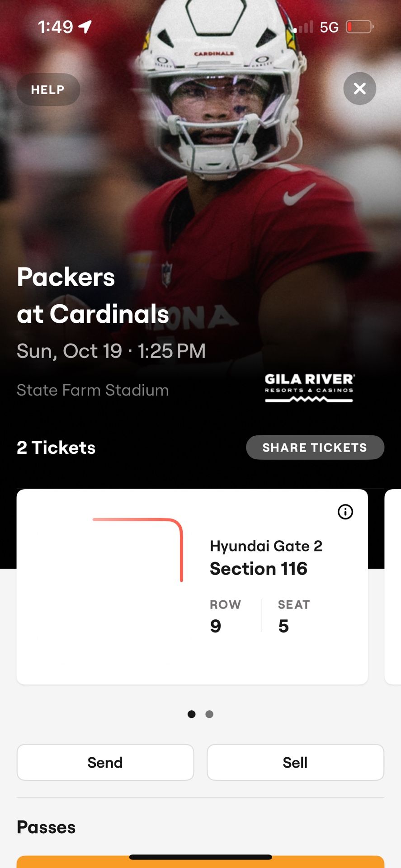Tap the Gila River Resorts & Casinos logo
Screen dimensions: 401x868
(309, 387)
